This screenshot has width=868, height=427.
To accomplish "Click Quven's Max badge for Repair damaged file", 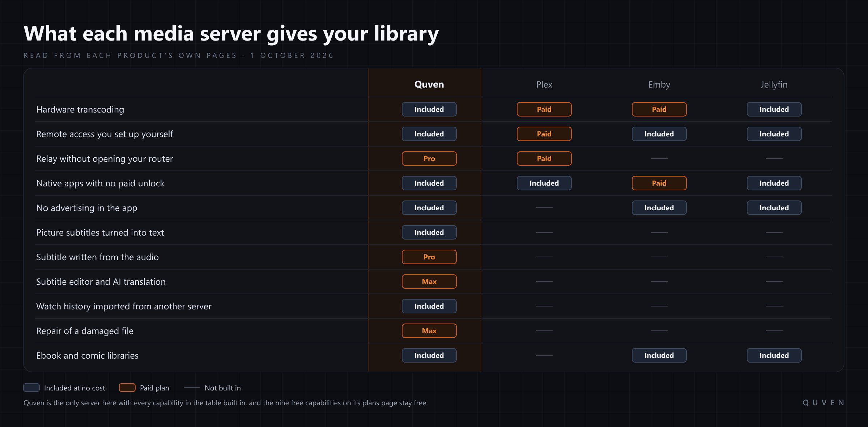I will click(429, 331).
